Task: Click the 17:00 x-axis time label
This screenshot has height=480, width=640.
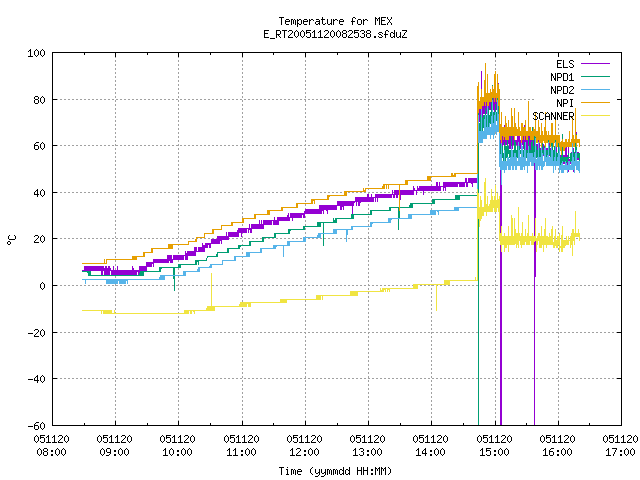Action: point(620,452)
